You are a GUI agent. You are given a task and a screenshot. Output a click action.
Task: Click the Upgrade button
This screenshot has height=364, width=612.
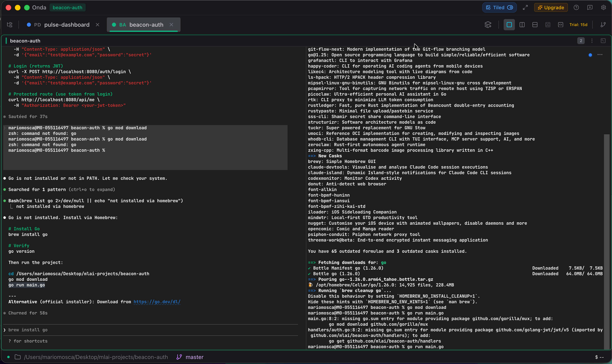coord(550,7)
